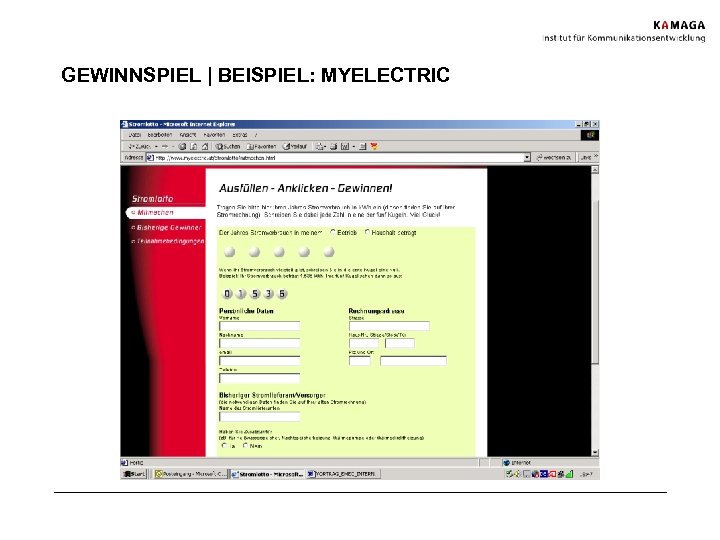Click the Edit with Word icon
This screenshot has width=720, height=540.
pyautogui.click(x=344, y=146)
